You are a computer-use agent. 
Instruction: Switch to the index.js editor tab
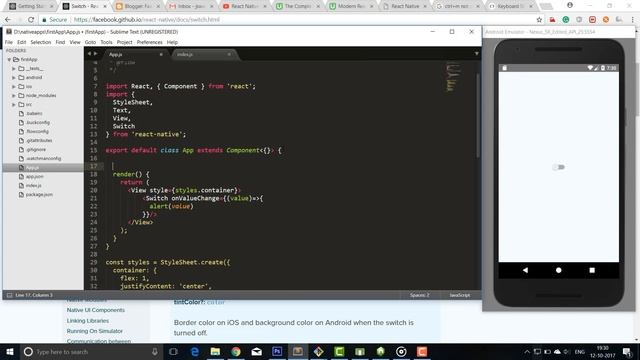203,54
